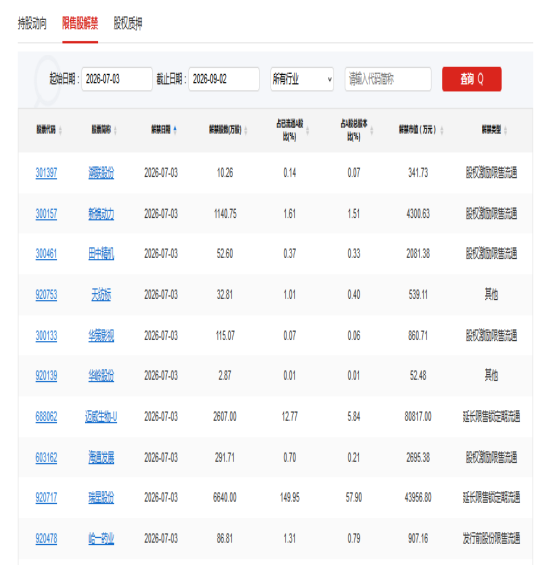
Task: Switch to the 持股动向 tab
Action: pyautogui.click(x=32, y=23)
